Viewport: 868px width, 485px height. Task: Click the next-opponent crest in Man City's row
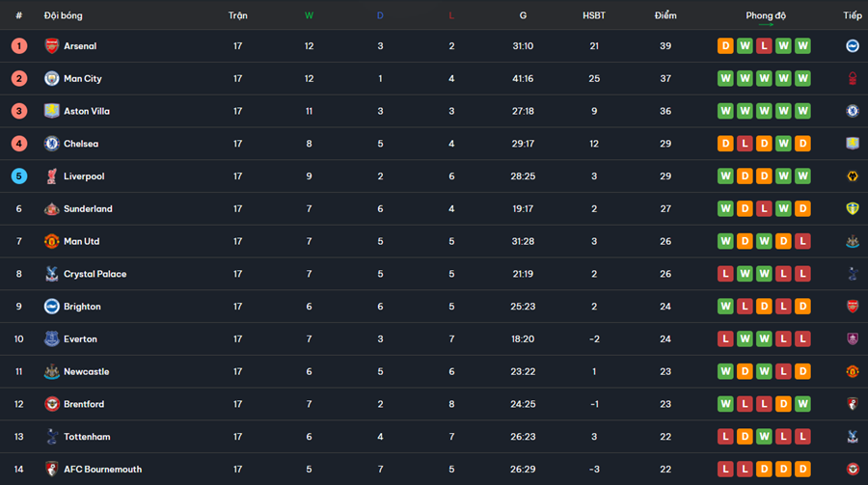(853, 79)
